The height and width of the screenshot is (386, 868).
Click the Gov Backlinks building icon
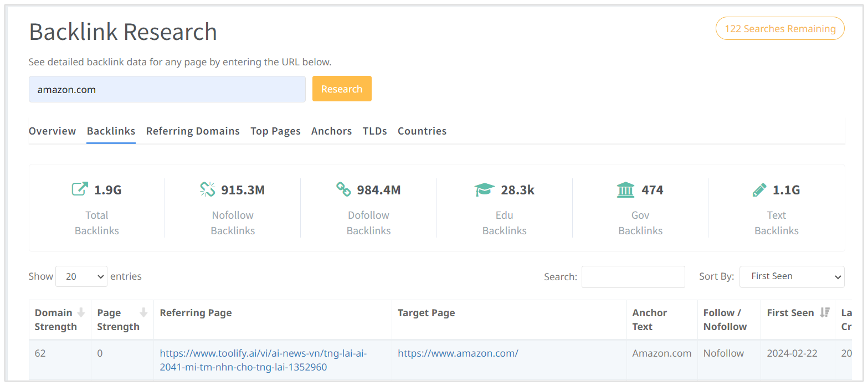pyautogui.click(x=625, y=189)
